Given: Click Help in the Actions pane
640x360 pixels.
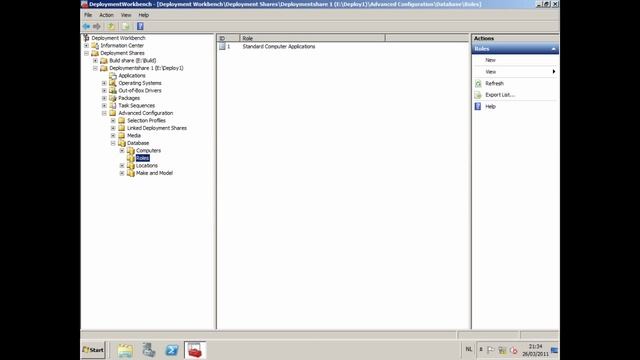Looking at the screenshot, I should point(490,107).
